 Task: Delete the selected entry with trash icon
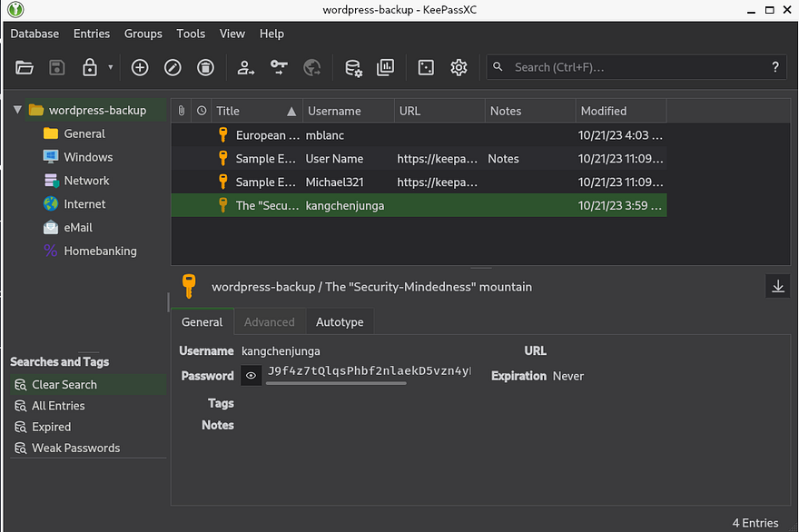click(x=206, y=67)
